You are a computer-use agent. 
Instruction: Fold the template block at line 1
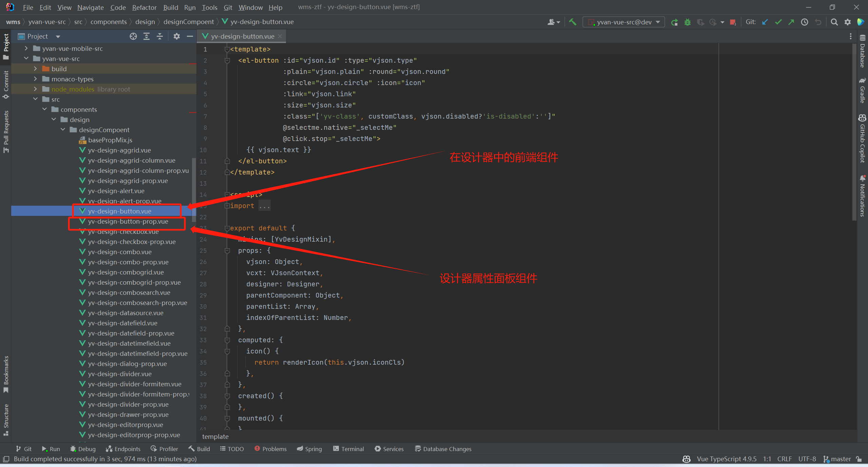pos(227,49)
